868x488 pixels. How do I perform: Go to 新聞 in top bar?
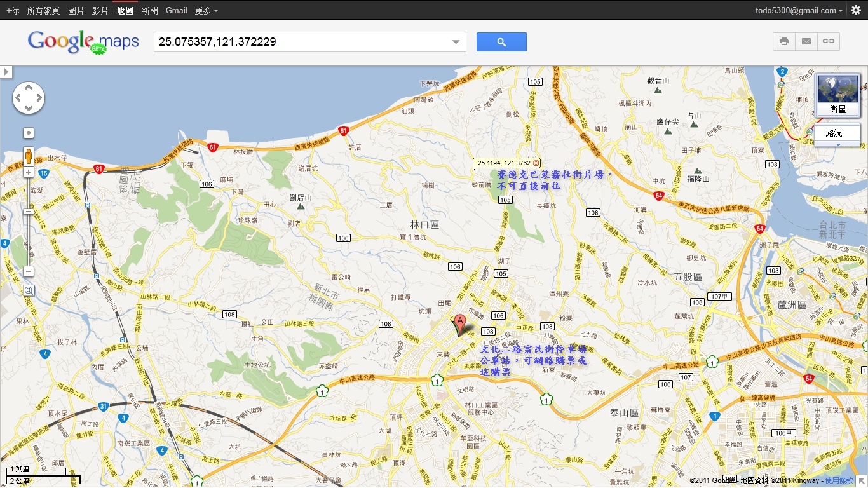coord(149,10)
